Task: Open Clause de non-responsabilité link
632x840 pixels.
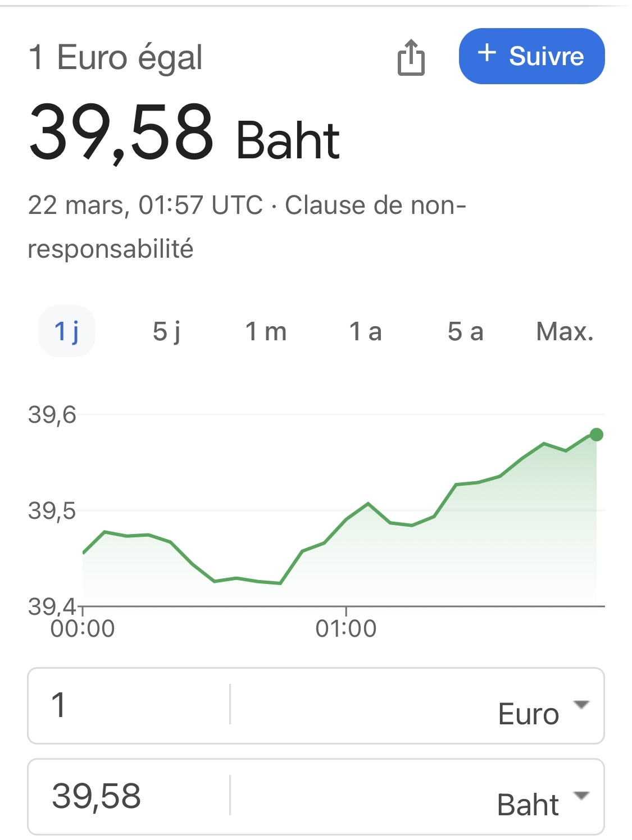Action: [247, 227]
